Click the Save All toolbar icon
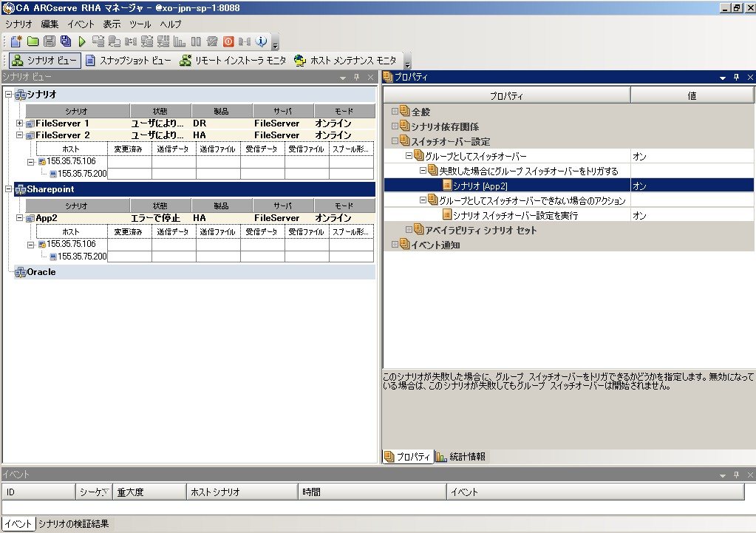Image resolution: width=756 pixels, height=533 pixels. pos(66,41)
